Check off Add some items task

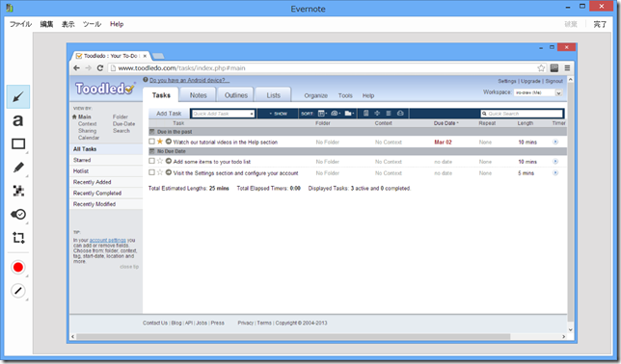pos(151,161)
